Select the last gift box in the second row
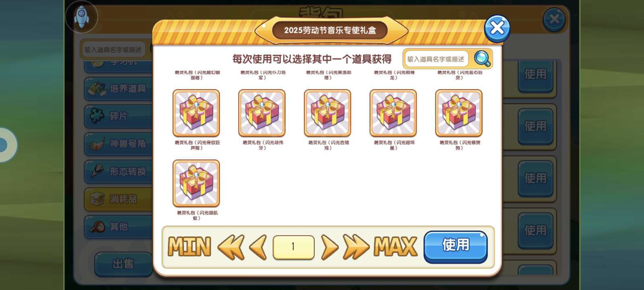Screen dimensions: 644x290 coord(458,113)
